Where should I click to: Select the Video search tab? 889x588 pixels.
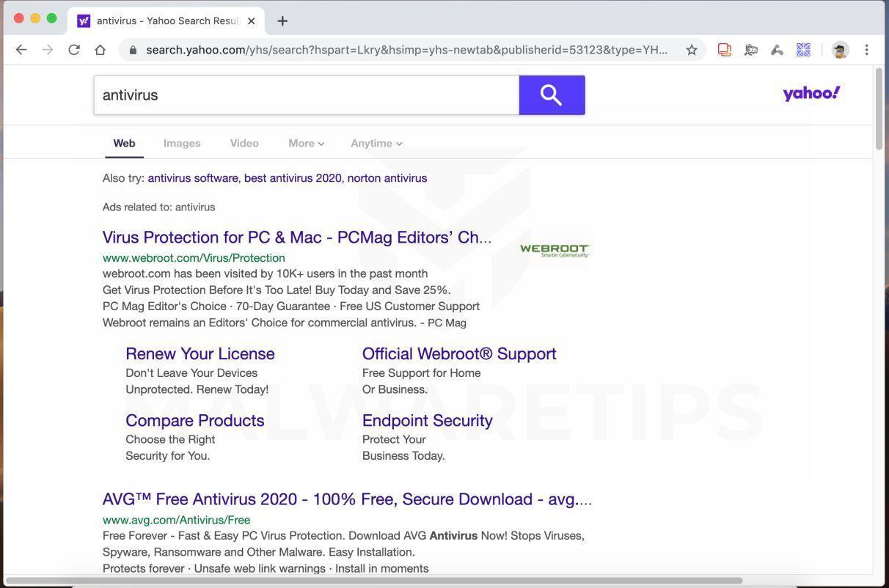244,143
